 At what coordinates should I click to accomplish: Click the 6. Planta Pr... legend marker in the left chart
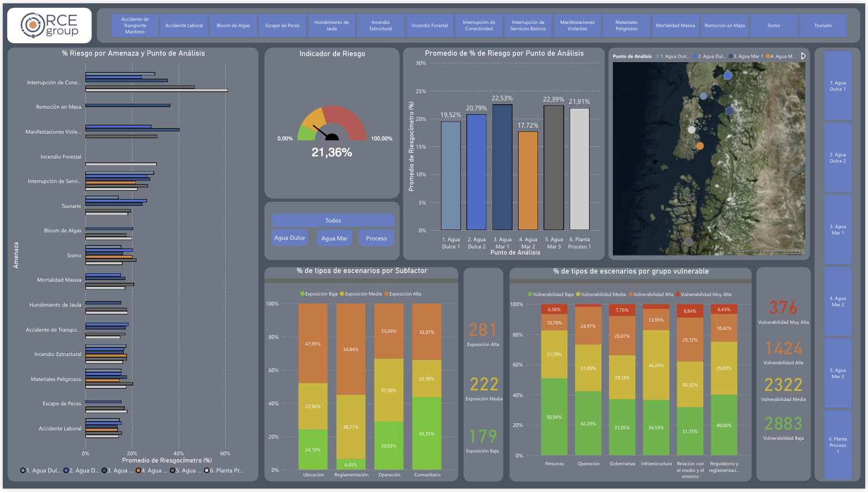(207, 471)
